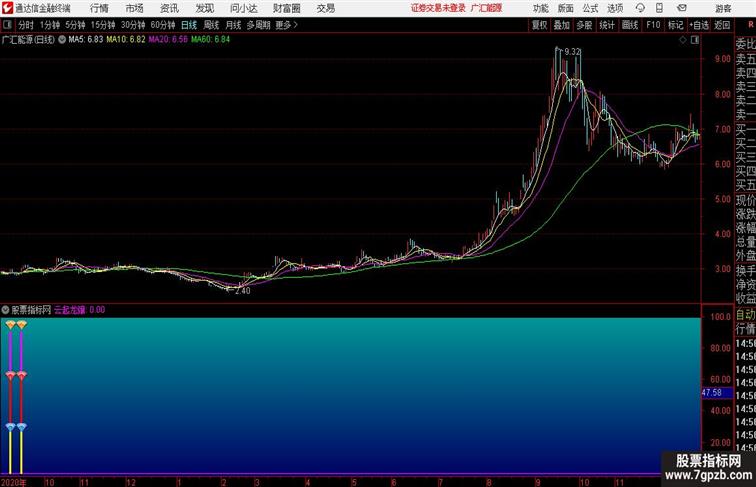Expand the 更多 periods chevron
Viewport: 756px width, 487px height.
(x=296, y=25)
